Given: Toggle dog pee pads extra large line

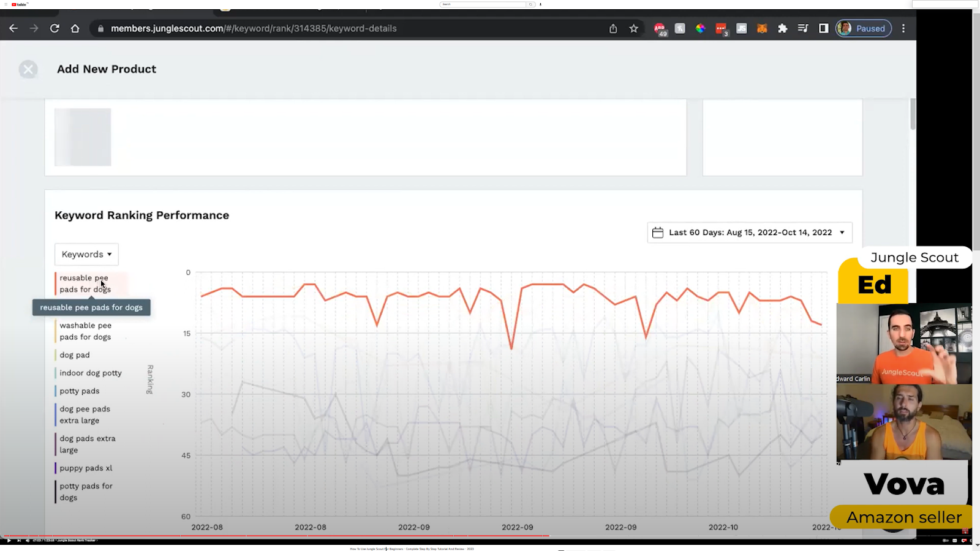Looking at the screenshot, I should (85, 414).
